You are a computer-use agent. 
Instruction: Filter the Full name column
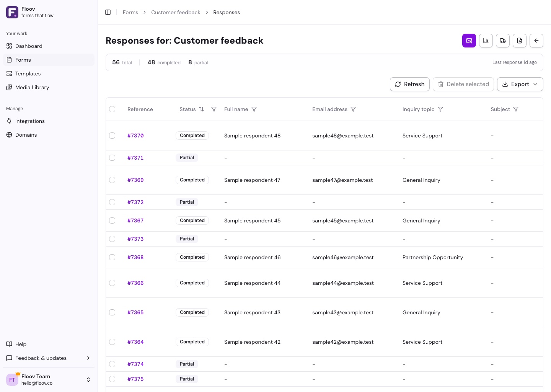(x=254, y=109)
